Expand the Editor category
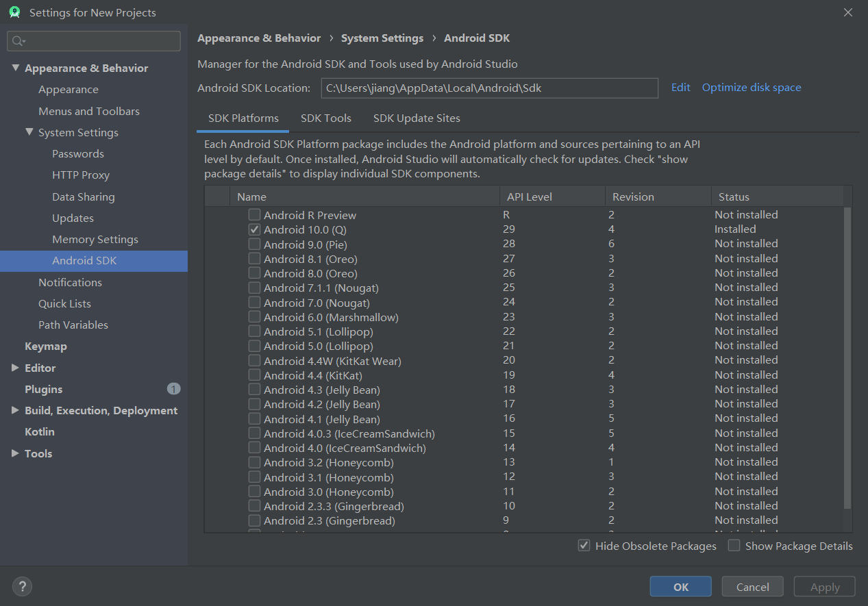The image size is (868, 606). coord(15,368)
